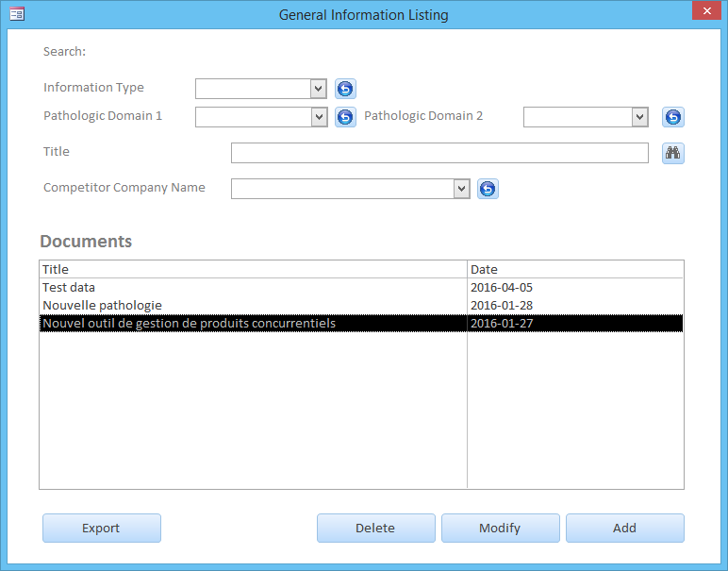Expand the Pathologic Domain 2 dropdown arrow
This screenshot has height=571, width=728.
tap(639, 117)
